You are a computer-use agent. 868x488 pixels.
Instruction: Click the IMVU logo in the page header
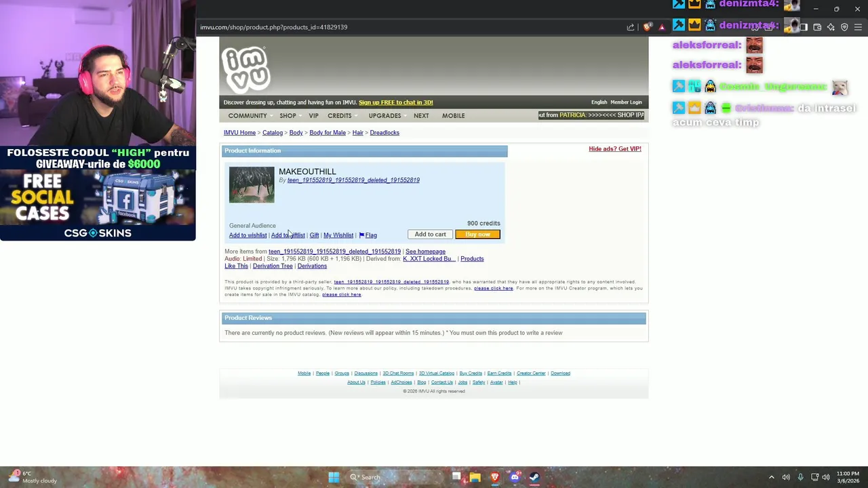coord(245,68)
